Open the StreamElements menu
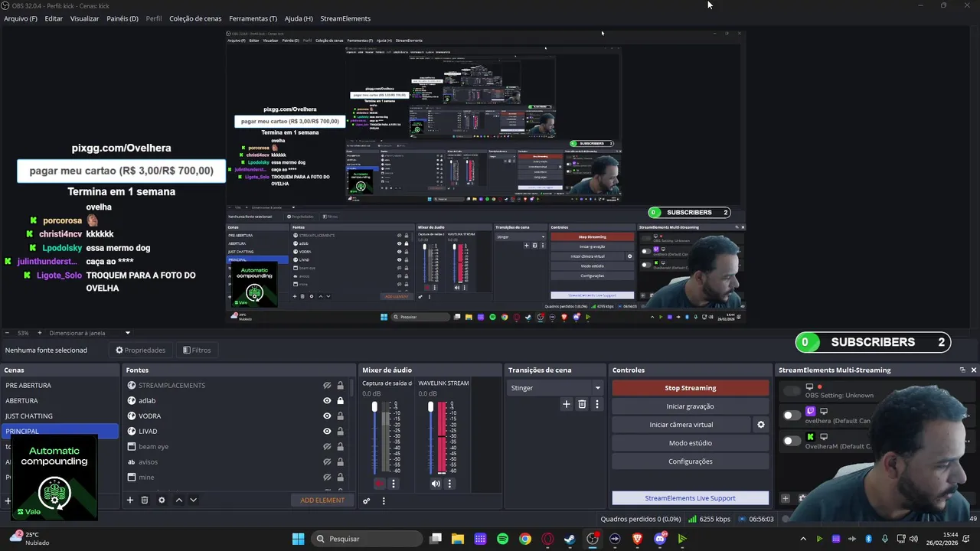Screen dimensions: 980x551 (x=345, y=18)
